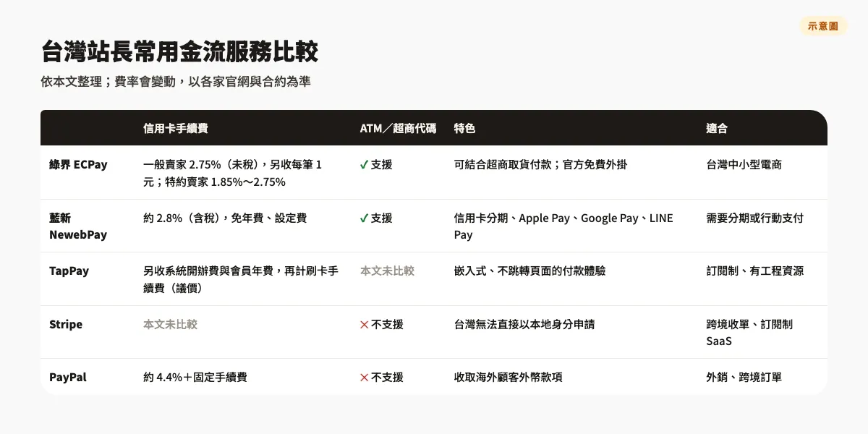Click the ATM／超商代碼 column header
The width and height of the screenshot is (868, 434).
398,128
